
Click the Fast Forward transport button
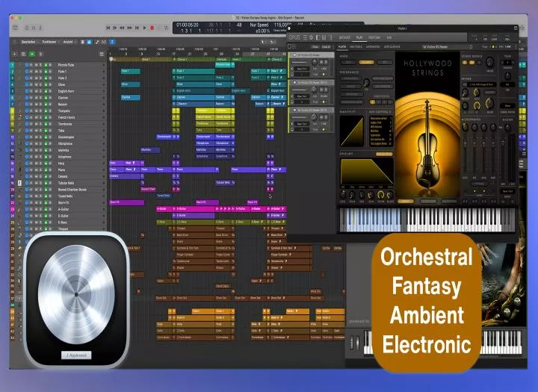pyautogui.click(x=130, y=28)
